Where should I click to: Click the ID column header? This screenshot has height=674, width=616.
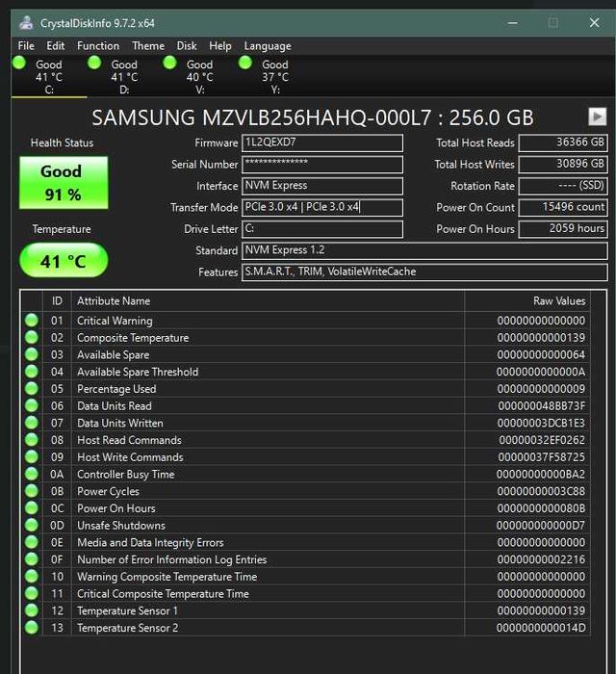[x=57, y=300]
